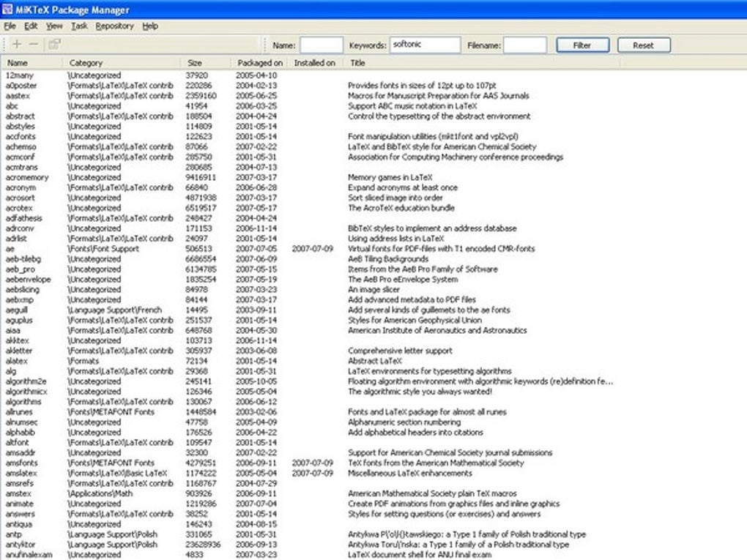
Task: Select the aiaa package row
Action: pos(310,330)
